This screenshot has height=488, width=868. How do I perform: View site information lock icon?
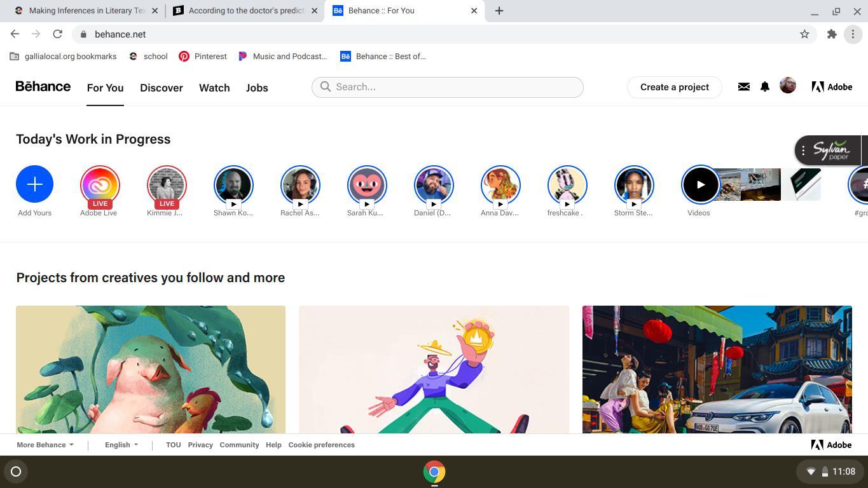(83, 34)
